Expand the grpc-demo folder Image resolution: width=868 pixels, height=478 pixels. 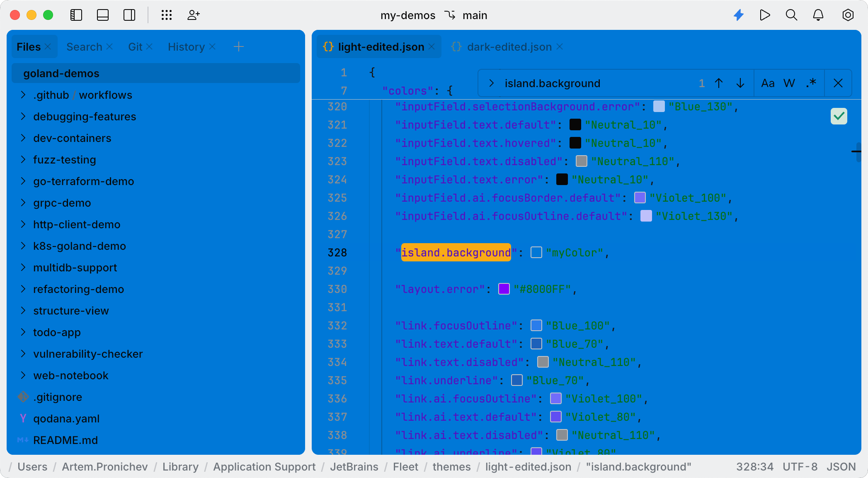(24, 203)
